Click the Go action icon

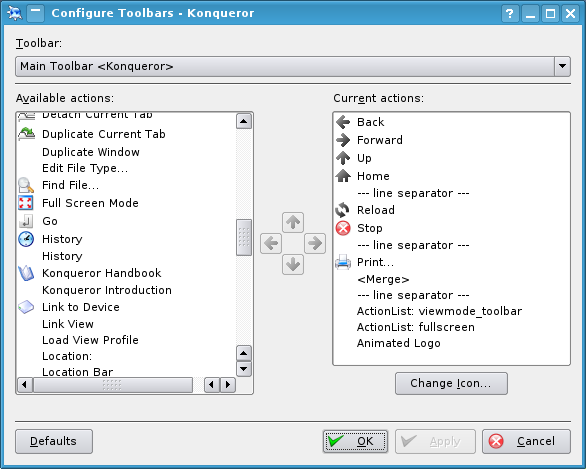point(26,221)
